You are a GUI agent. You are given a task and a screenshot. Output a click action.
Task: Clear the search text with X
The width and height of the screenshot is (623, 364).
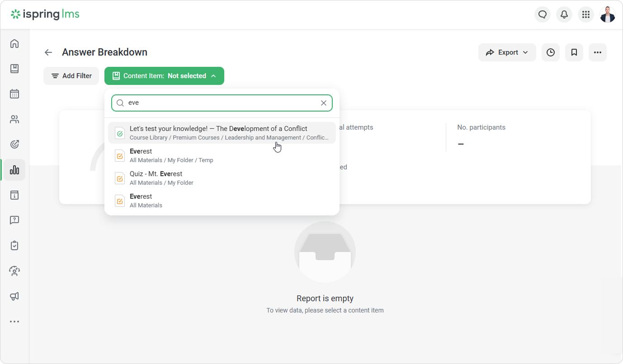tap(324, 103)
